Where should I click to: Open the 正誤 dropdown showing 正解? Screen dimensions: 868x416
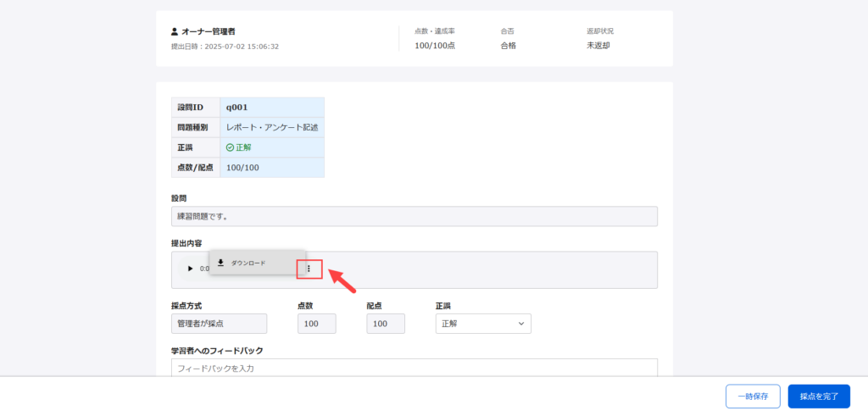pyautogui.click(x=483, y=324)
